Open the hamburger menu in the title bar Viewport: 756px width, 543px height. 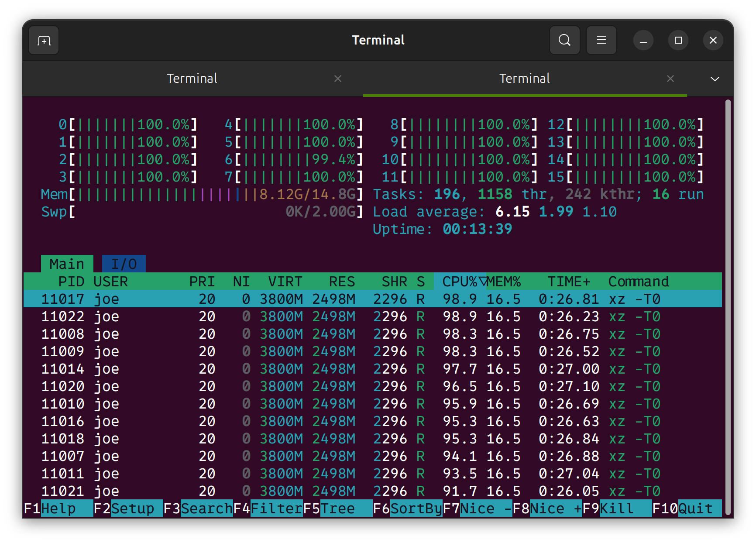pos(601,40)
